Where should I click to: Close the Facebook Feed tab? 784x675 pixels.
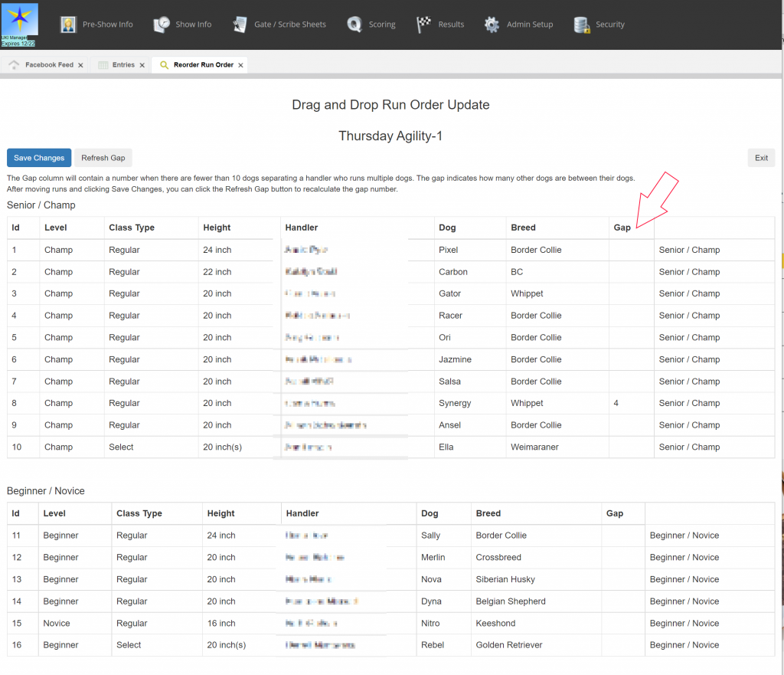click(x=82, y=65)
